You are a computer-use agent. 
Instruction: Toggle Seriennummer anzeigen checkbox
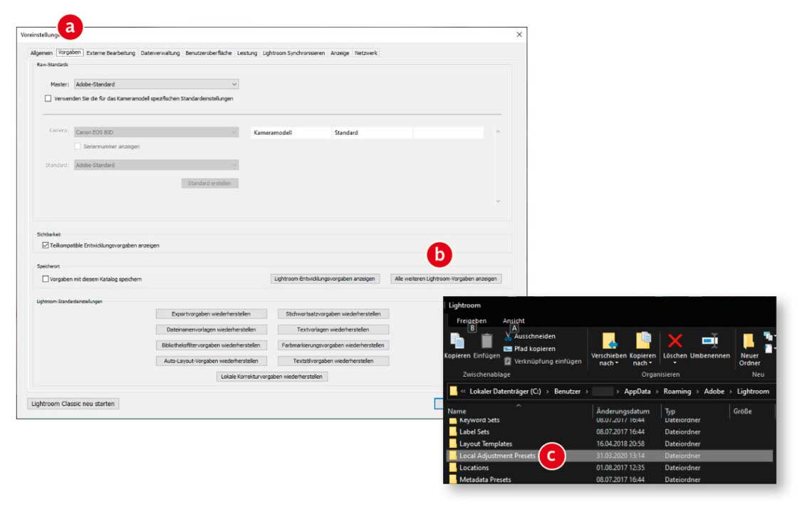point(78,147)
